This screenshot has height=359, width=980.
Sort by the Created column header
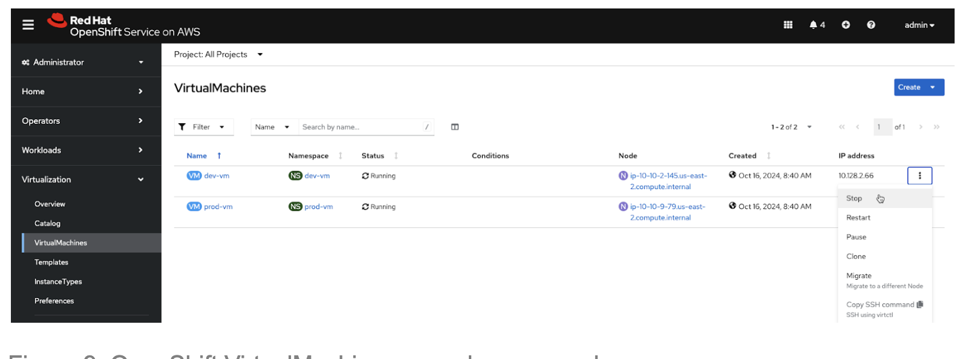(750, 156)
